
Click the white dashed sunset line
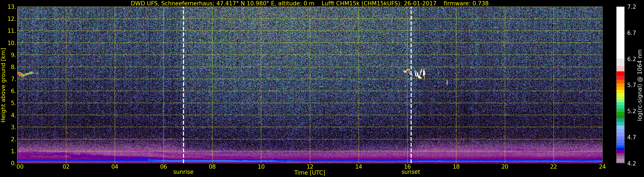click(x=411, y=85)
